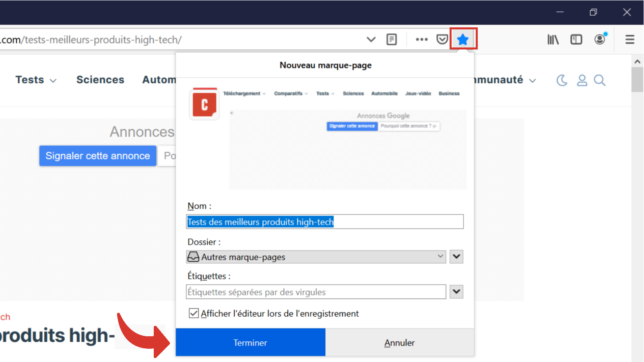
Task: Expand tags selector arrow button
Action: (456, 292)
